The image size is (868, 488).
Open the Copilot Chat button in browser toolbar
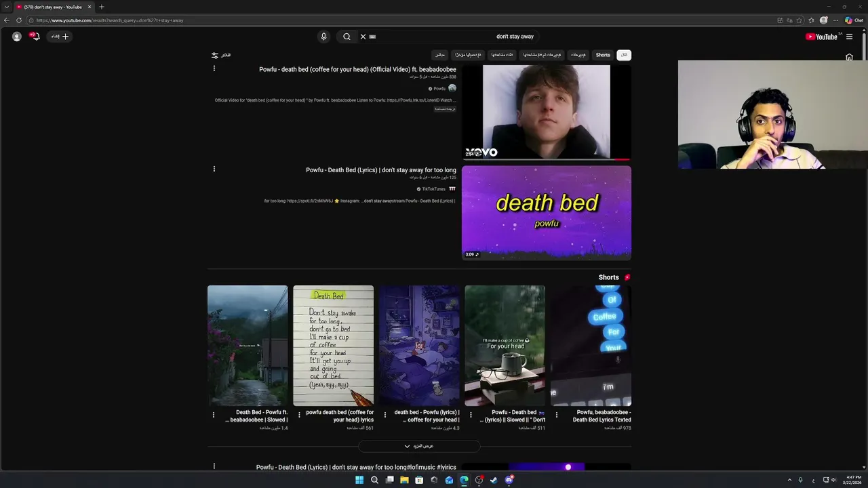[854, 20]
